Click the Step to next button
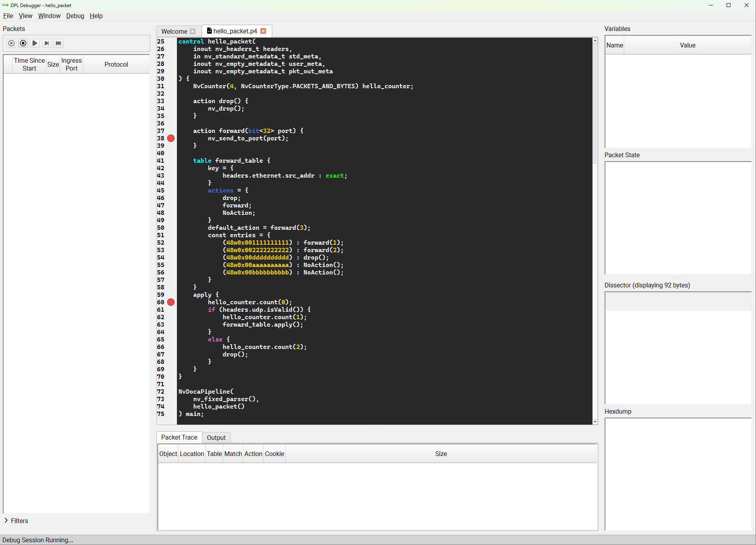756x545 pixels. (47, 43)
